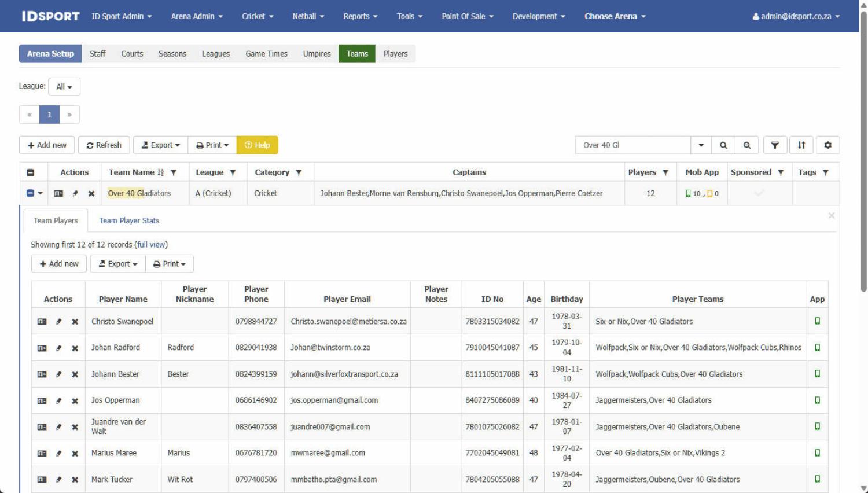Edit player Christo Swanepoel
Image resolution: width=868 pixels, height=493 pixels.
click(58, 322)
